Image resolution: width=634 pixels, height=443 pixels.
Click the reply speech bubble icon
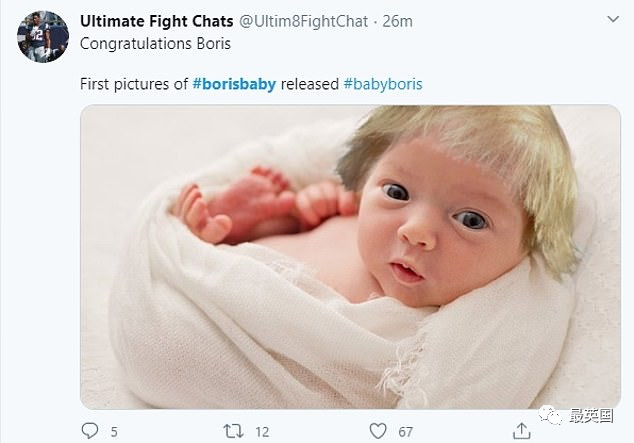pos(89,431)
